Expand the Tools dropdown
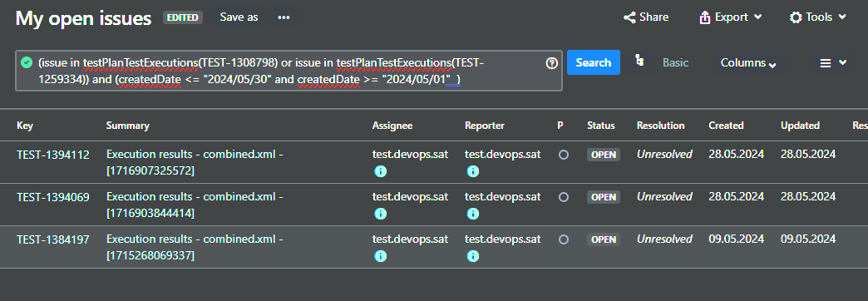868x301 pixels. pos(818,17)
